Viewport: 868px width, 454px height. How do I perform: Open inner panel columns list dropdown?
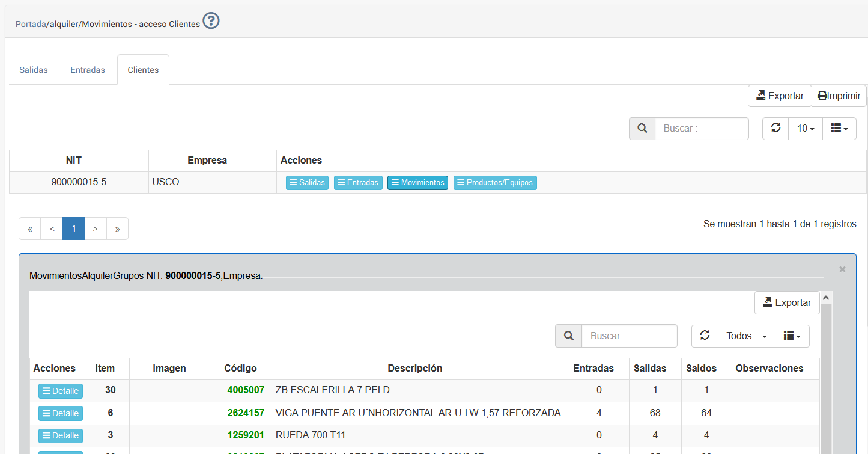(792, 336)
